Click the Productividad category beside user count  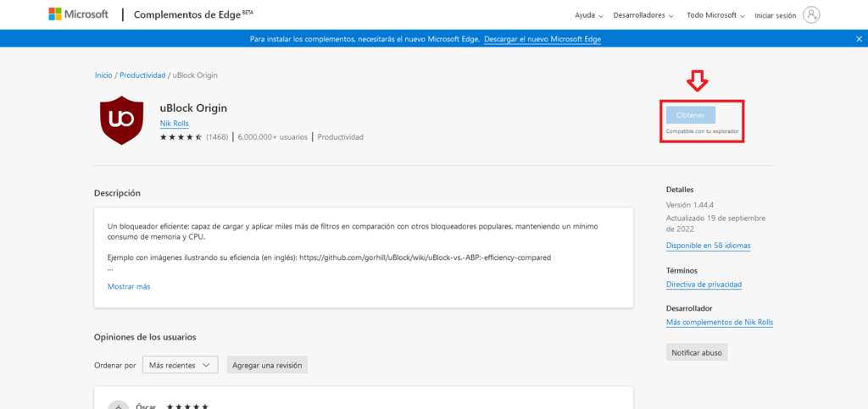(x=341, y=137)
